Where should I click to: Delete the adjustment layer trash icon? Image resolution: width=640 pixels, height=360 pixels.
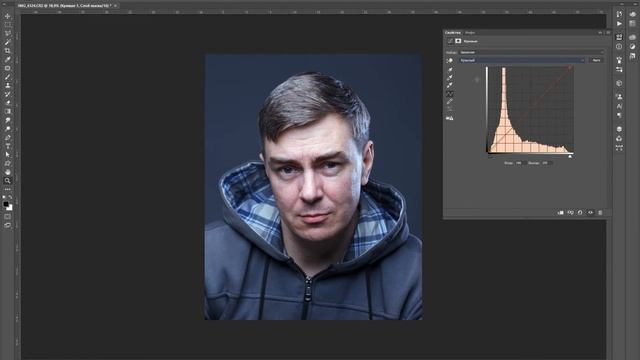click(x=600, y=213)
